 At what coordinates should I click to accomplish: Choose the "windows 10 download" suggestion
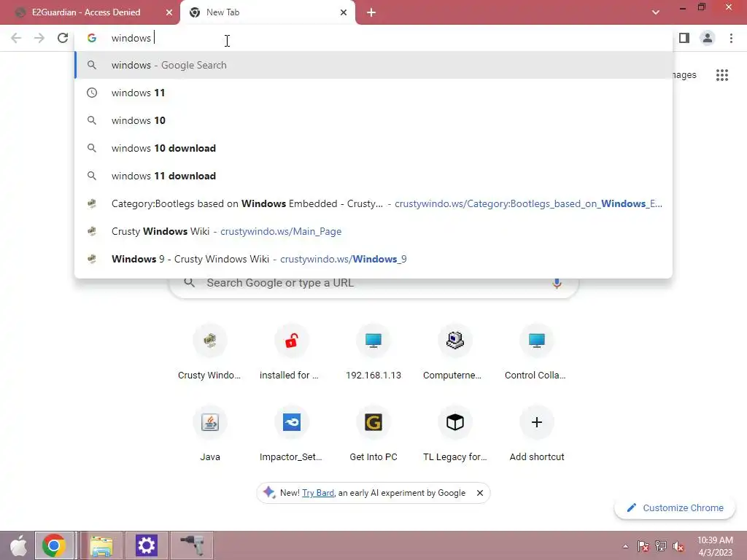pyautogui.click(x=373, y=148)
